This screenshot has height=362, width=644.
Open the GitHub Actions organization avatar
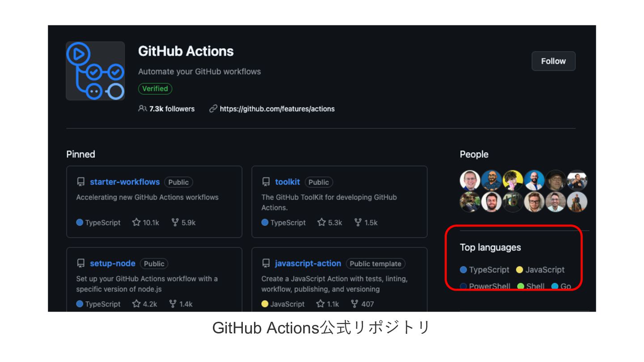pos(95,71)
